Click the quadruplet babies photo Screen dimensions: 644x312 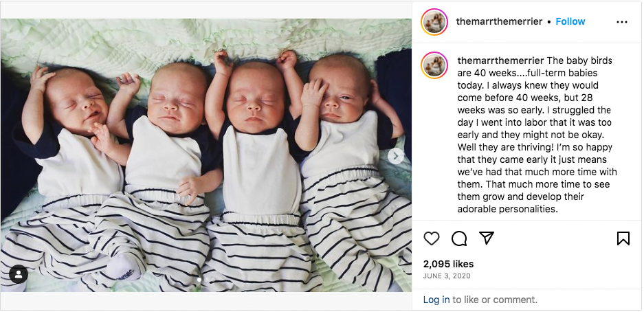click(206, 155)
